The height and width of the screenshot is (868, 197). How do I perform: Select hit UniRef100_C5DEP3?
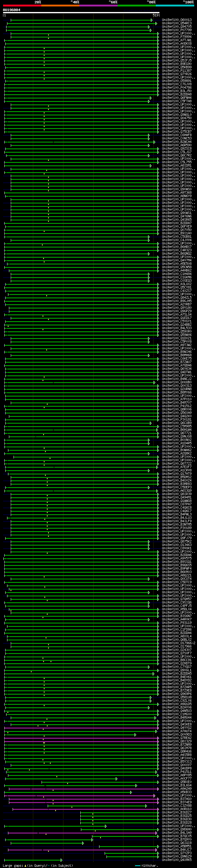point(177,487)
